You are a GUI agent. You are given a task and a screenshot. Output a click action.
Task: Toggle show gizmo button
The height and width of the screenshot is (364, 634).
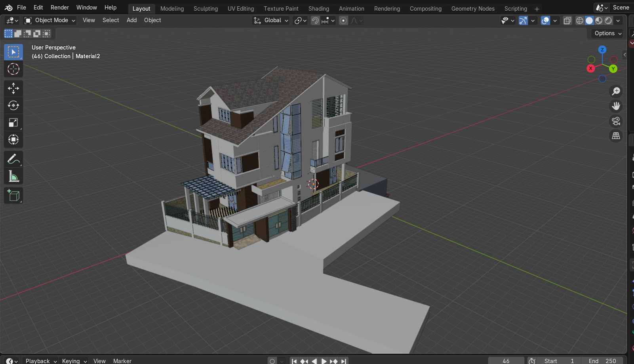[x=523, y=21]
